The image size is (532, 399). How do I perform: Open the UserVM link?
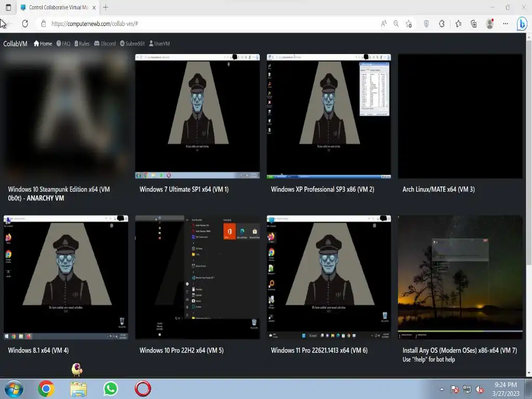[x=159, y=44]
